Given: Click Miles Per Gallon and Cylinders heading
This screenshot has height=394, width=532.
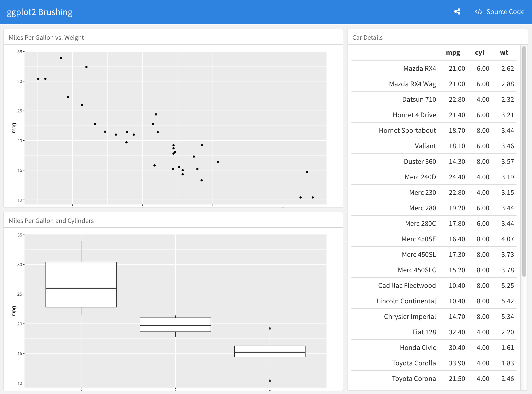Looking at the screenshot, I should coord(51,221).
